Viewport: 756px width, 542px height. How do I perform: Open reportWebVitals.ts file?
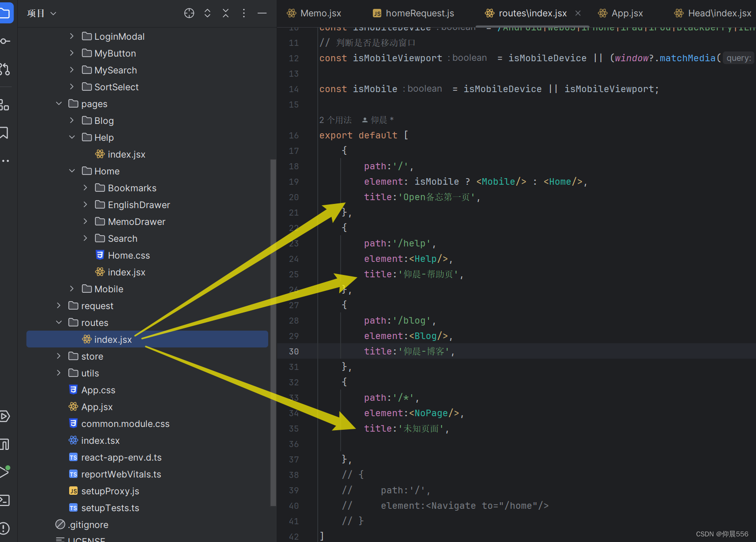[x=115, y=474]
